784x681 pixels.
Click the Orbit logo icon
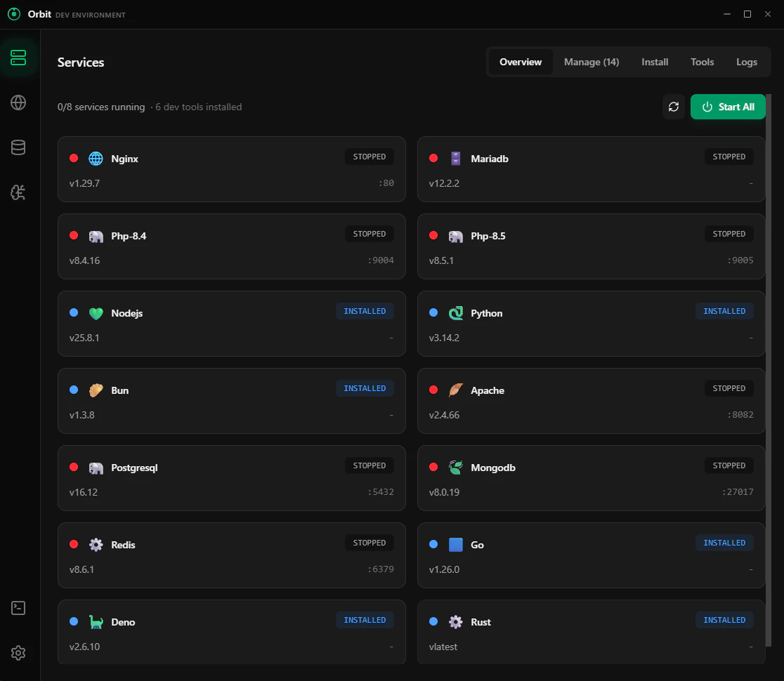tap(14, 14)
